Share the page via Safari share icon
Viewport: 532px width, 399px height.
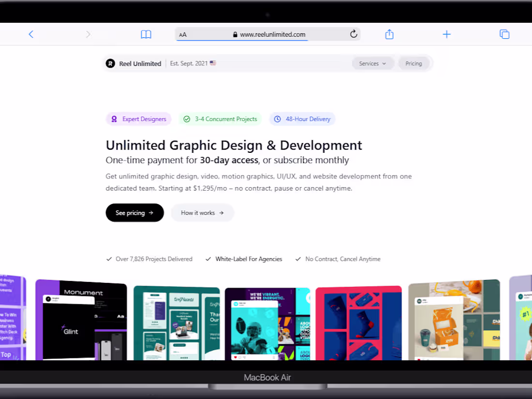click(x=389, y=34)
